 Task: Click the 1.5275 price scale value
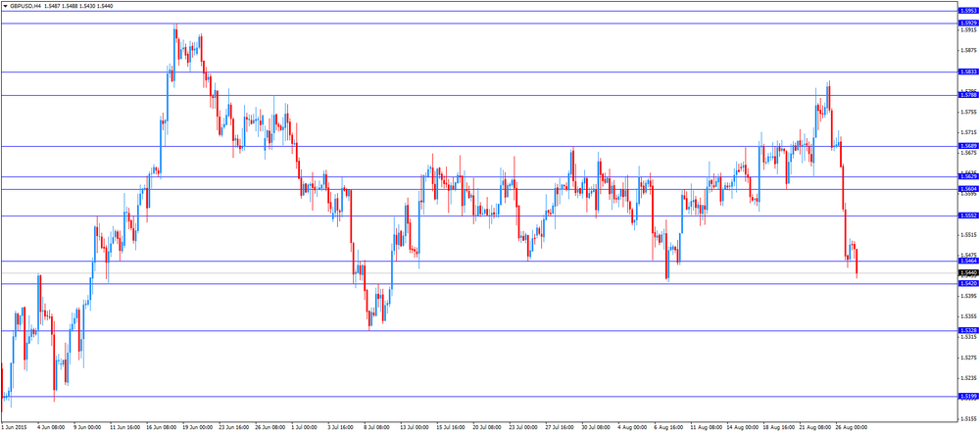(x=969, y=359)
